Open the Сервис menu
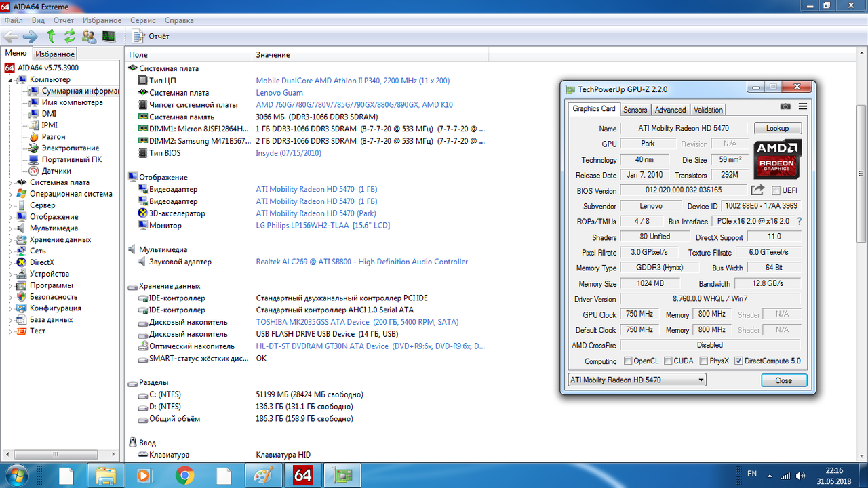Viewport: 868px width, 488px height. (142, 20)
